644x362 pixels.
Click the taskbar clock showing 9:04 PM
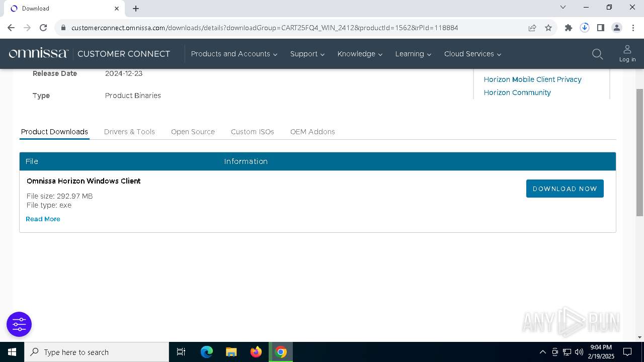[x=602, y=352]
